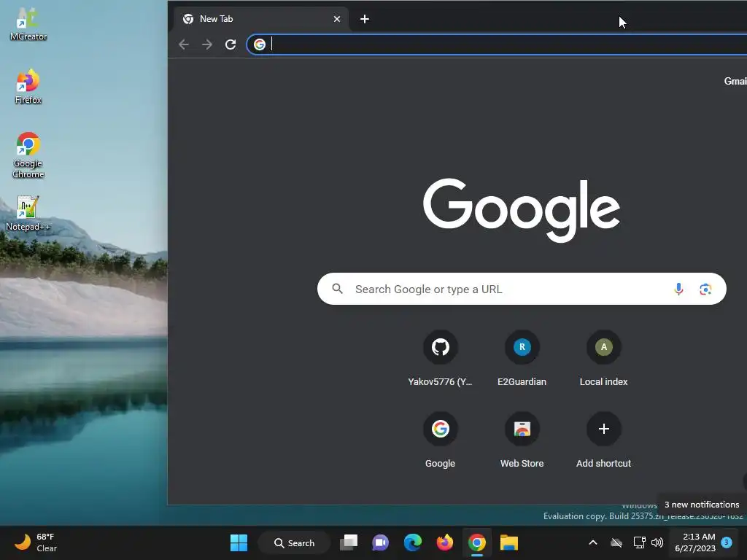Open the Local index shortcut

point(603,359)
